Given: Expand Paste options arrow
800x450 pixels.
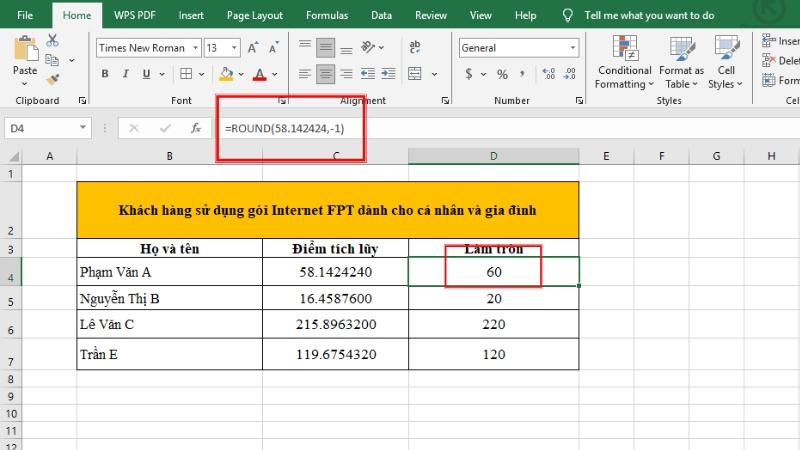Looking at the screenshot, I should [x=24, y=83].
